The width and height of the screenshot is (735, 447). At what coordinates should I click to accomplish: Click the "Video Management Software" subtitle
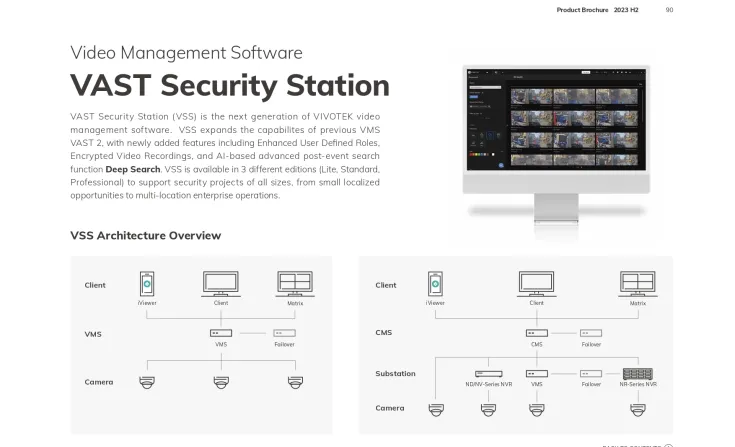(186, 52)
